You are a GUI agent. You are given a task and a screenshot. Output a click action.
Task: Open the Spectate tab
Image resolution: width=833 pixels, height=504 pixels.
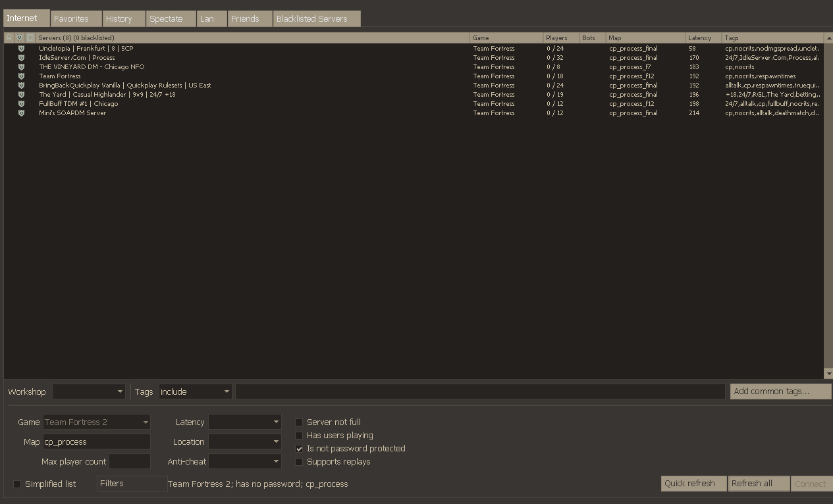click(x=171, y=19)
